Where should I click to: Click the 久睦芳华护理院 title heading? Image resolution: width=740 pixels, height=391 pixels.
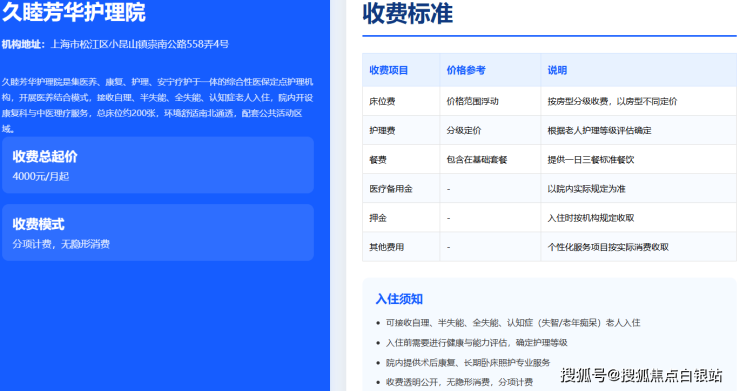click(74, 12)
